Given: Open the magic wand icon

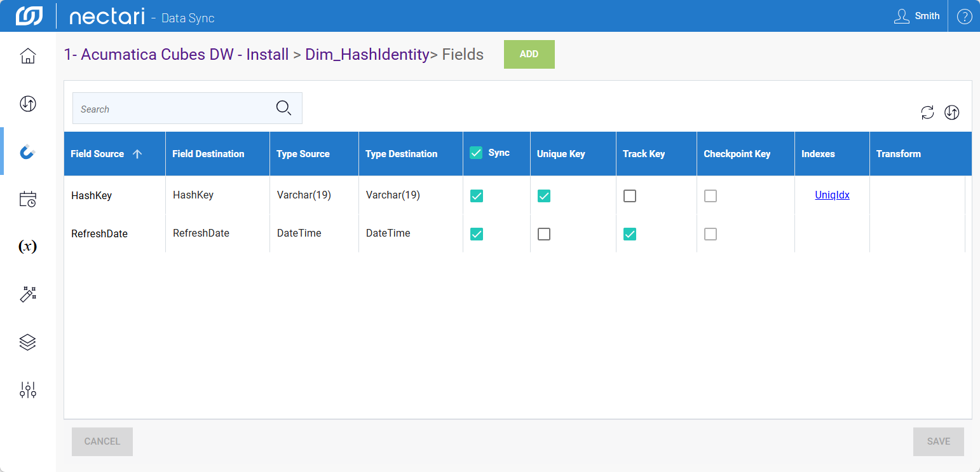Looking at the screenshot, I should (x=28, y=294).
